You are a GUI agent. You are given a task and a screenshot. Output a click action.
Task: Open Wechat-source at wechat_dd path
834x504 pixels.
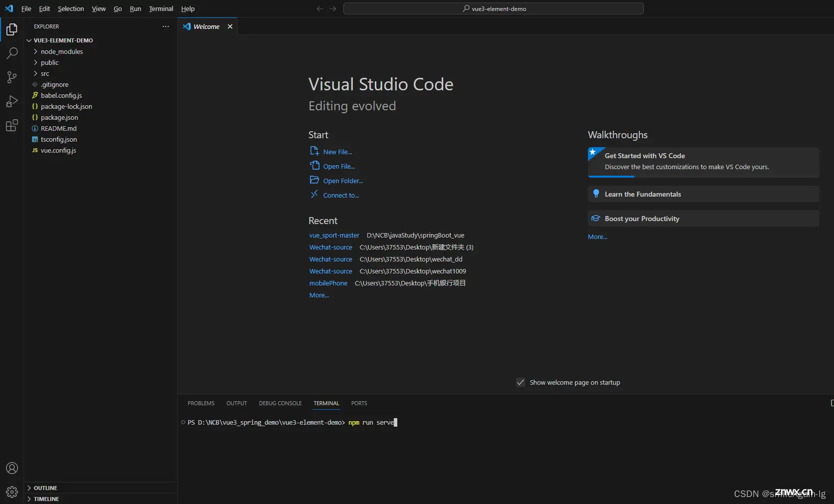click(331, 259)
